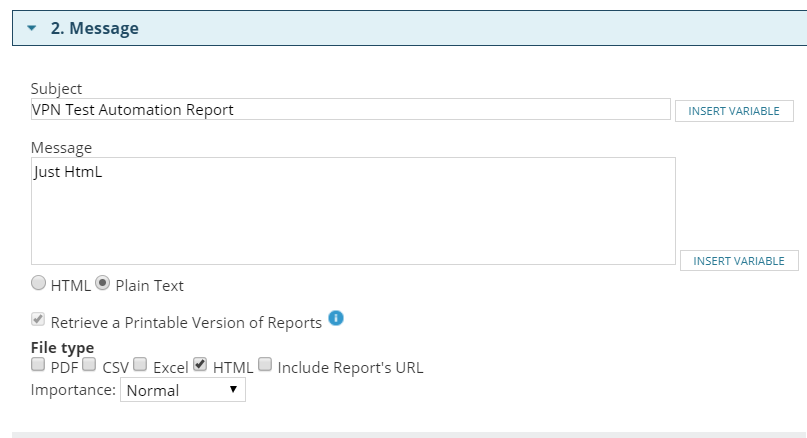
Task: Click the Importance label
Action: pos(73,390)
